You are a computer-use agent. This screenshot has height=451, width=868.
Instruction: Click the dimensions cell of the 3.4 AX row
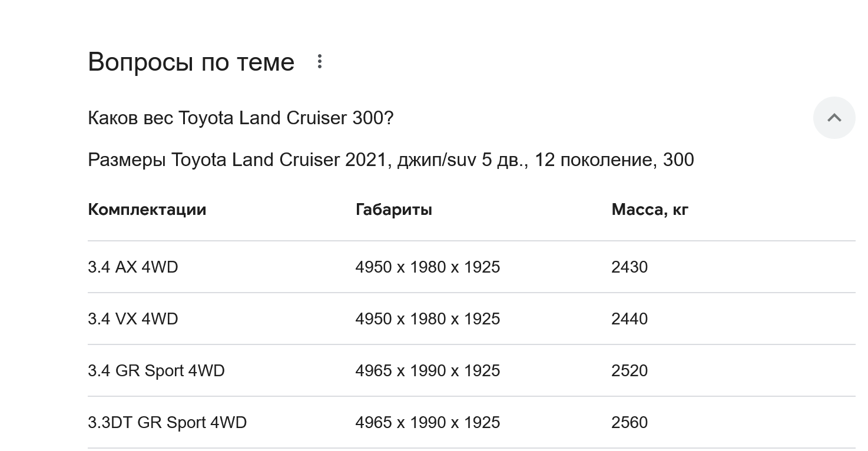click(x=428, y=267)
